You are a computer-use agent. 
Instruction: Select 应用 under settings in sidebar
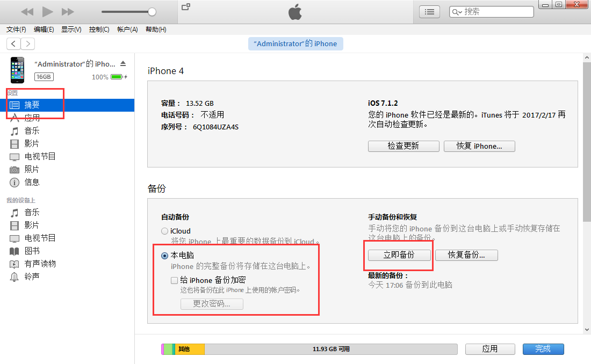pyautogui.click(x=67, y=118)
